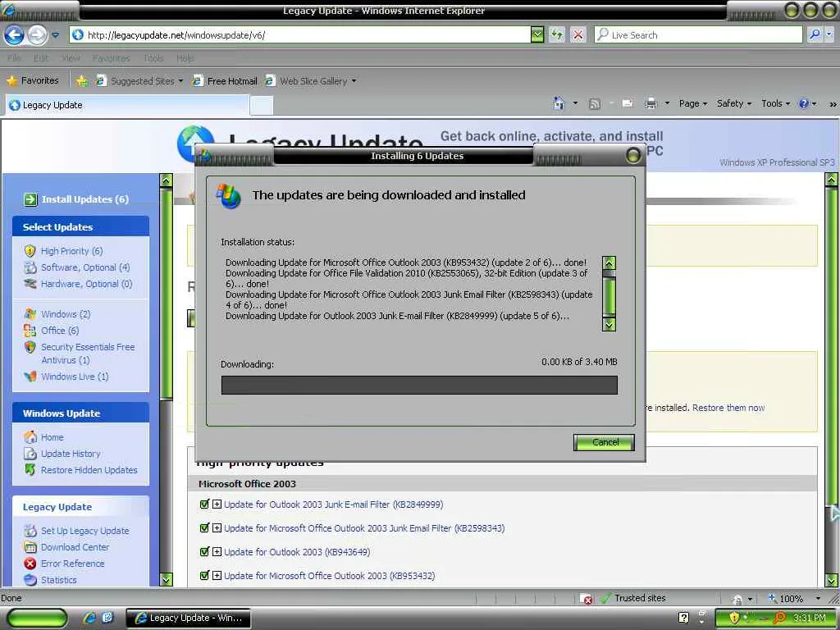Click the browser Forward arrow button
840x630 pixels.
click(37, 35)
